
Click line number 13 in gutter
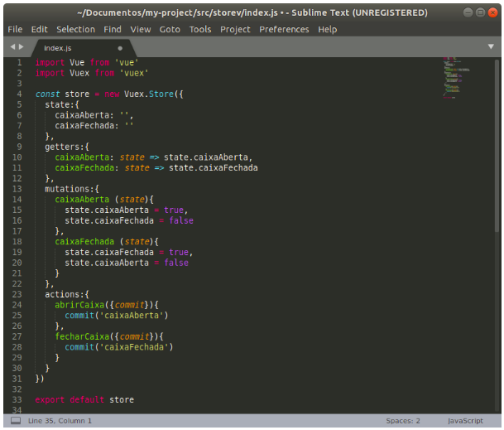[17, 189]
